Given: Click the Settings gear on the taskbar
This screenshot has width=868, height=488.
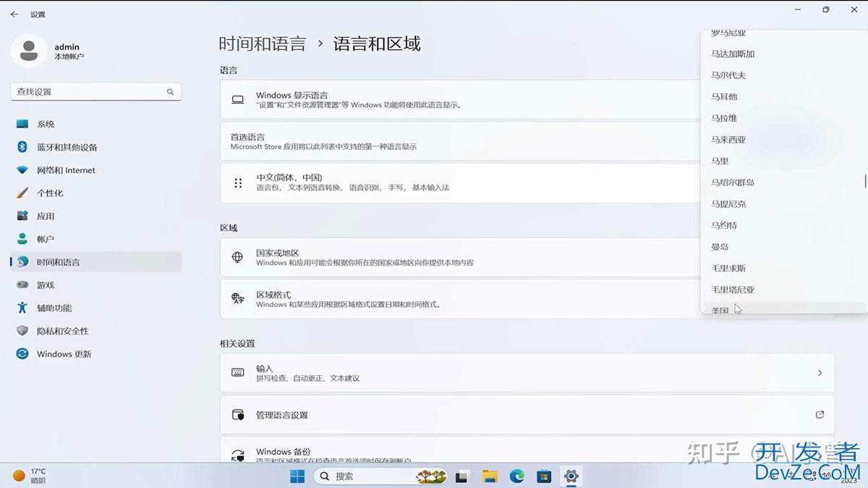Looking at the screenshot, I should (571, 476).
